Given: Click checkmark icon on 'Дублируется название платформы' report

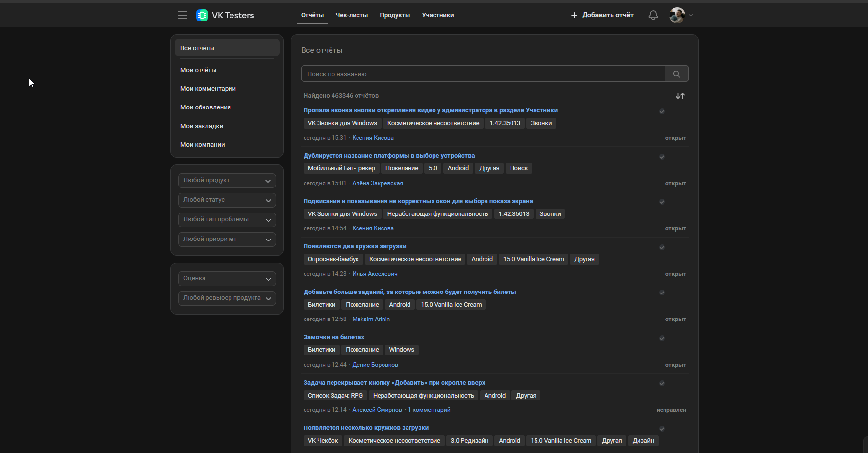Looking at the screenshot, I should 662,157.
